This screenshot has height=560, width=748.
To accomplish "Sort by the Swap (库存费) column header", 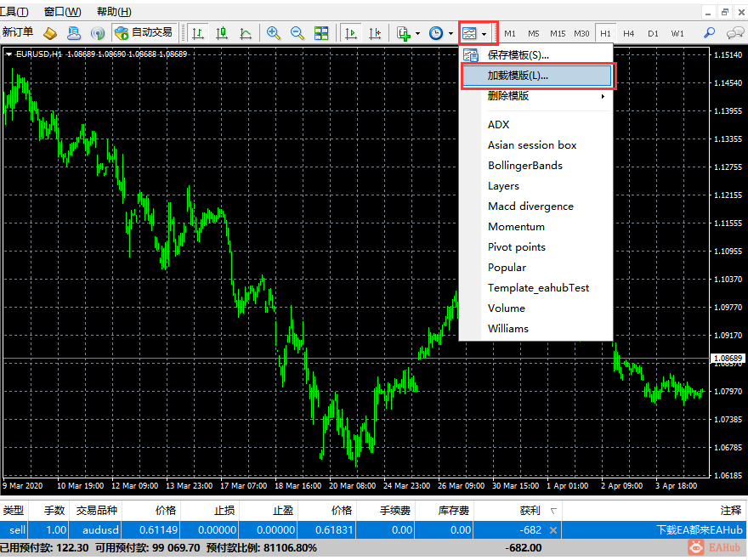I will pyautogui.click(x=445, y=511).
